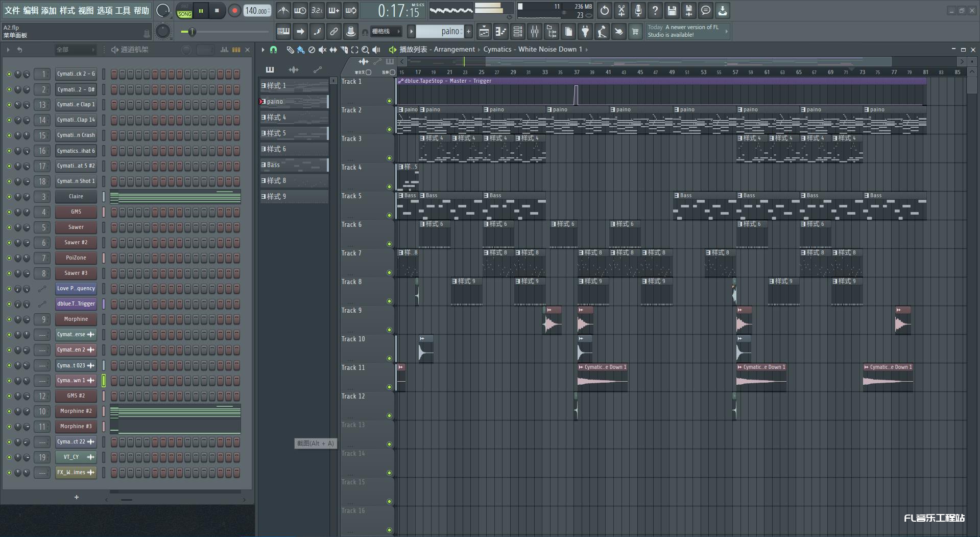Click the scissors audio editor icon

tap(622, 10)
